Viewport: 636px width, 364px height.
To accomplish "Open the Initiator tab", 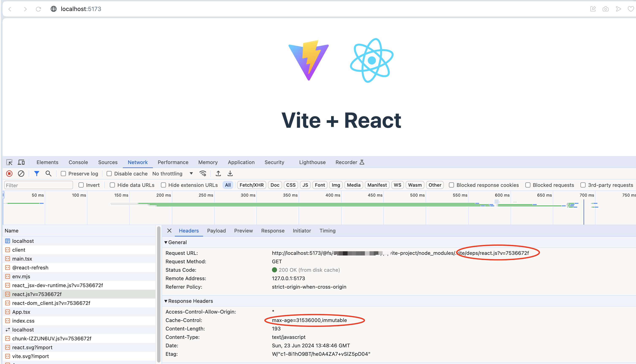I will tap(302, 231).
